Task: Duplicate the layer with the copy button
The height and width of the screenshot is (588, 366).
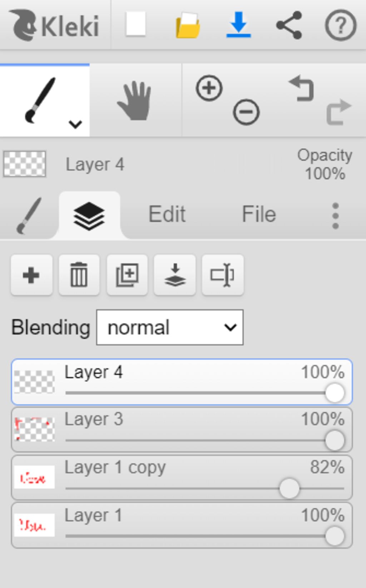Action: click(x=127, y=275)
